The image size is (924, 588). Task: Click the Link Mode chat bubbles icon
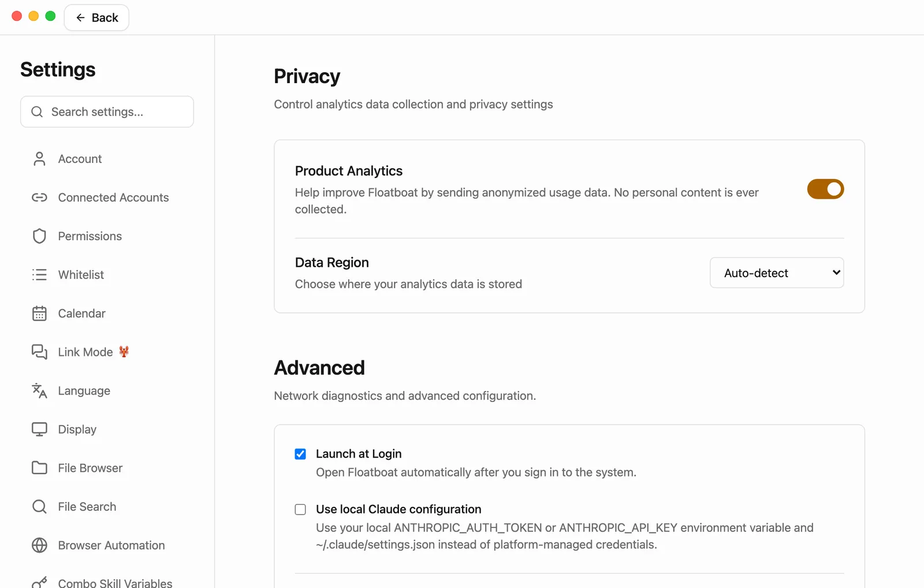pyautogui.click(x=39, y=352)
